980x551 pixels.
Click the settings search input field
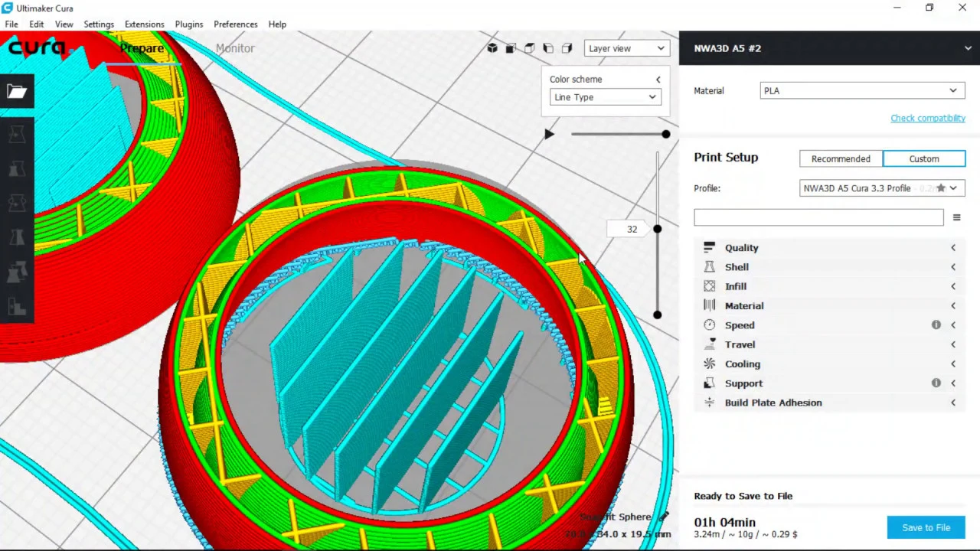[818, 218]
